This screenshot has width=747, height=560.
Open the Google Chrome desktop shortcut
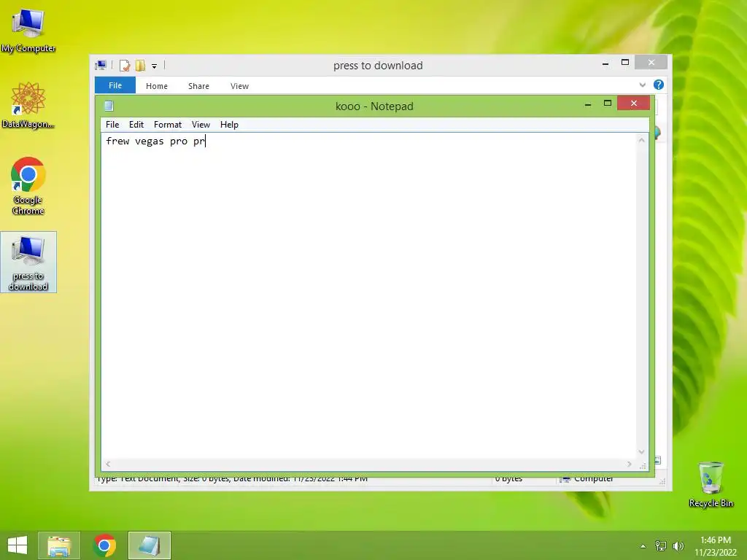click(28, 186)
